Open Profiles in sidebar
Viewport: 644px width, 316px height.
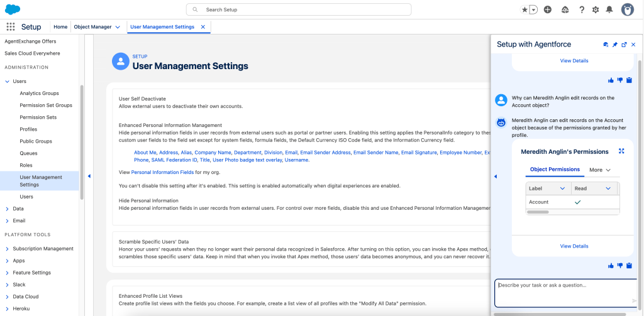[x=28, y=129]
